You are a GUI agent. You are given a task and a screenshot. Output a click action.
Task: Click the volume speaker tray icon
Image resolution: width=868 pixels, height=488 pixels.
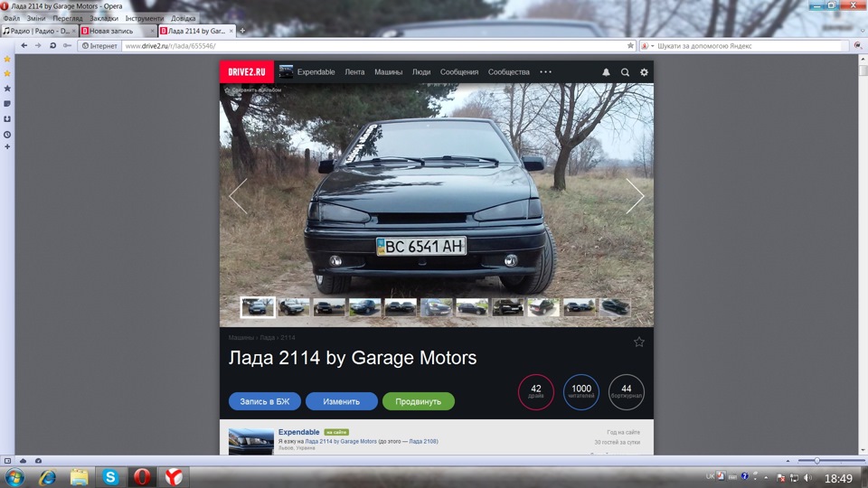coord(807,477)
